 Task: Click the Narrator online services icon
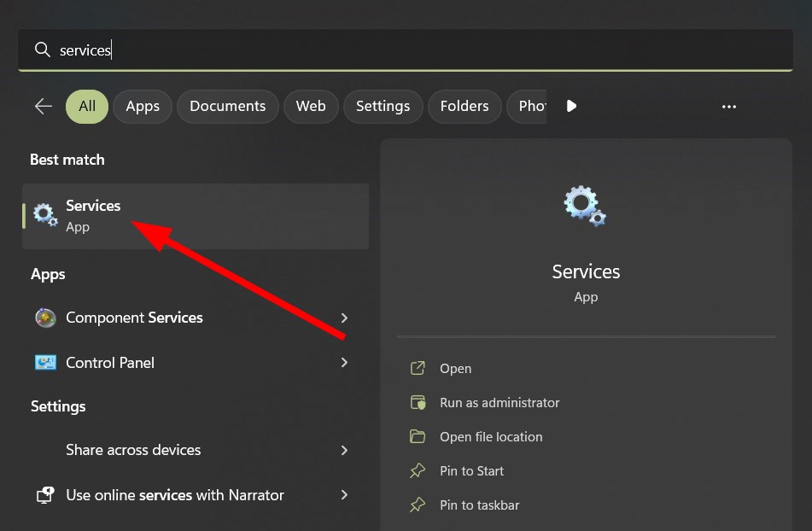(x=45, y=495)
